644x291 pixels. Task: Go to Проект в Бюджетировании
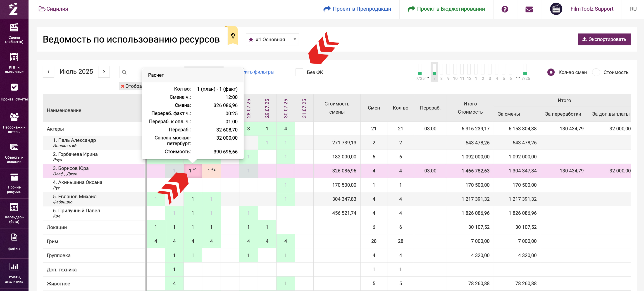(446, 9)
